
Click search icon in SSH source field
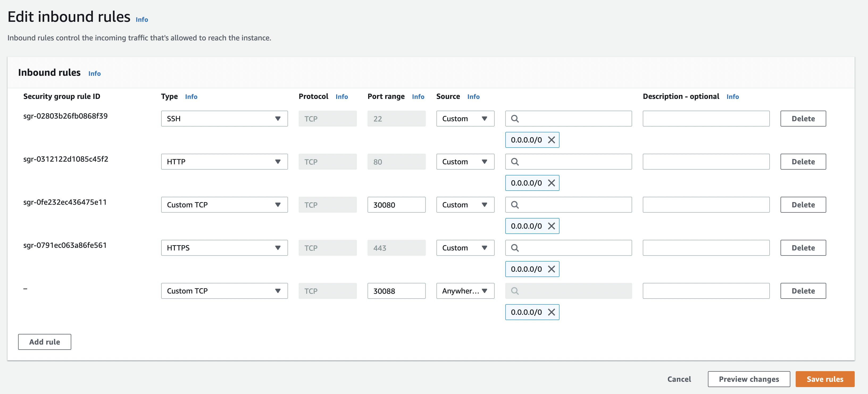[x=515, y=119]
